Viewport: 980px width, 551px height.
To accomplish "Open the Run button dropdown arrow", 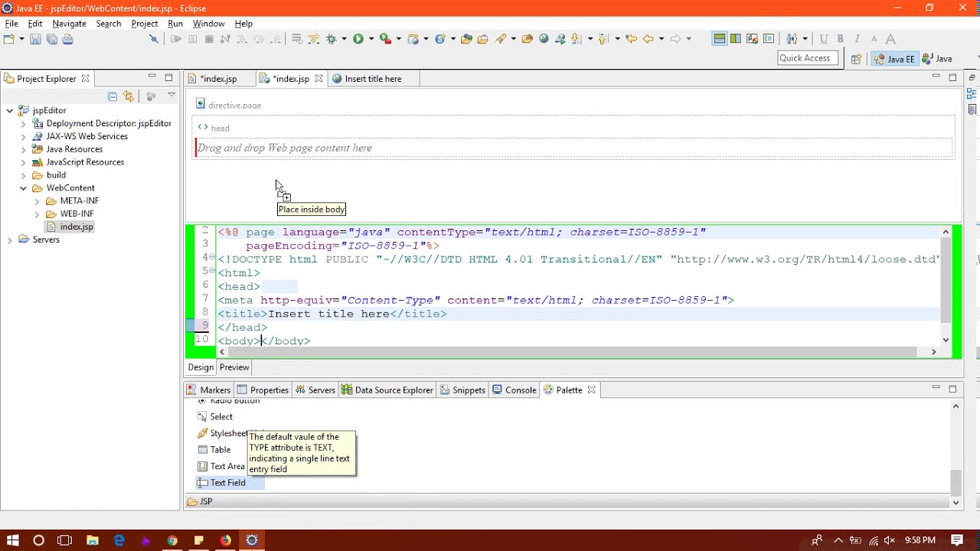I will 371,39.
